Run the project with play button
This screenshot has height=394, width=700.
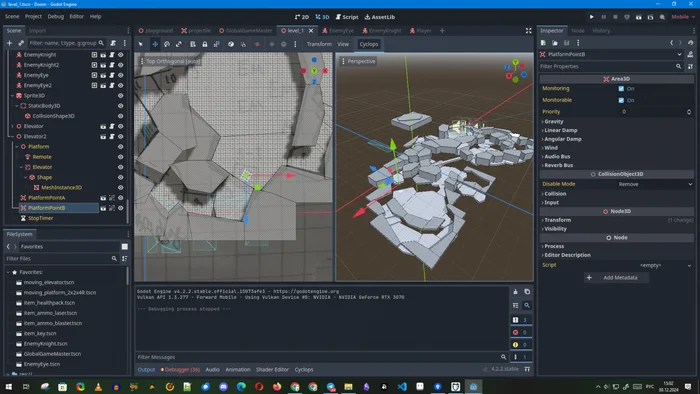pyautogui.click(x=592, y=17)
